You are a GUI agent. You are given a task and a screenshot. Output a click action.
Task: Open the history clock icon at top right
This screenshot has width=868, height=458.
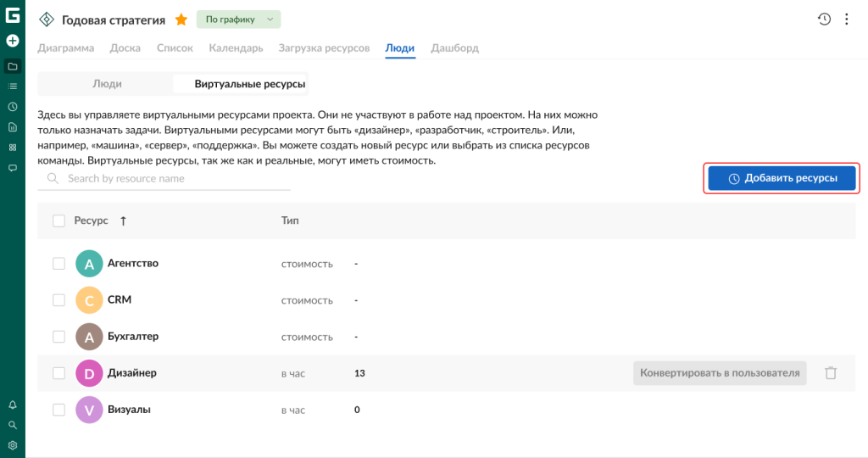click(824, 20)
